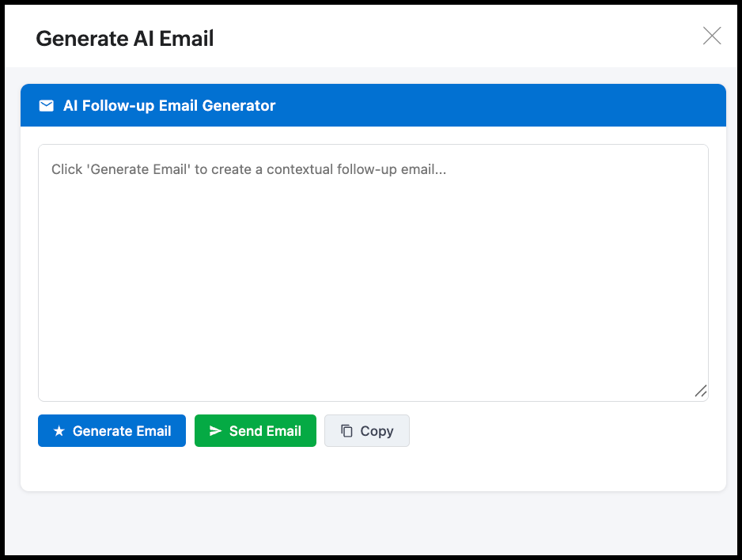Click the blue header bar's empty right side
Image resolution: width=742 pixels, height=560 pixels.
click(x=554, y=105)
